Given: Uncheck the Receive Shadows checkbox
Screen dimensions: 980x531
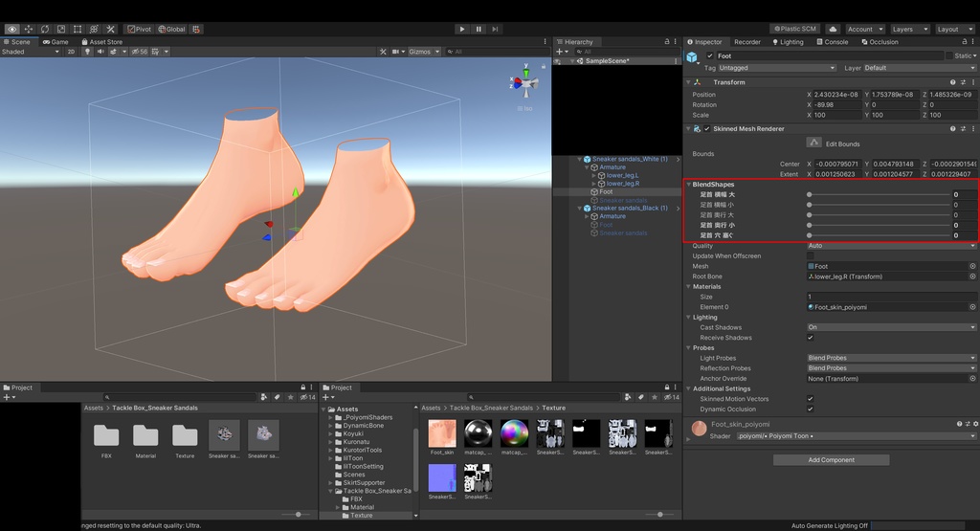Looking at the screenshot, I should [x=811, y=338].
